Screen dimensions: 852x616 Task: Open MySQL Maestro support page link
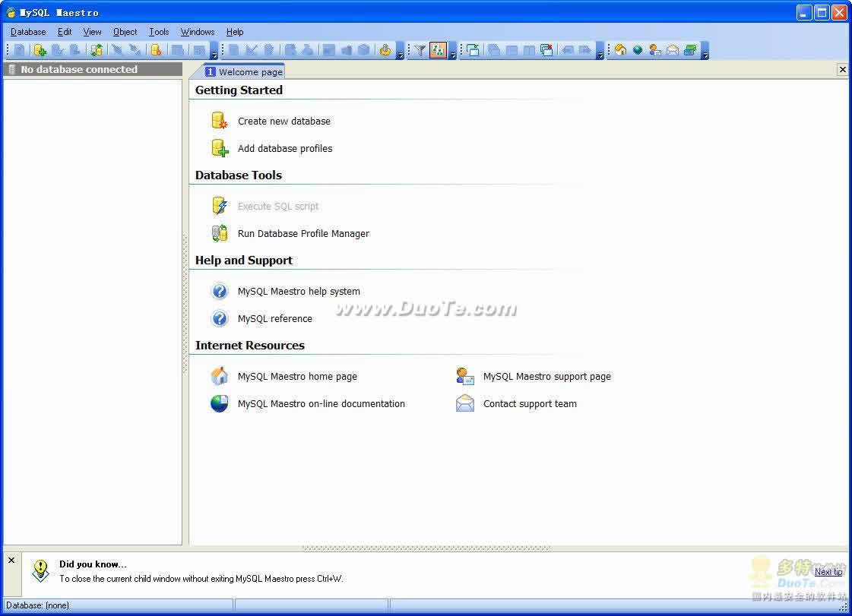coord(546,377)
